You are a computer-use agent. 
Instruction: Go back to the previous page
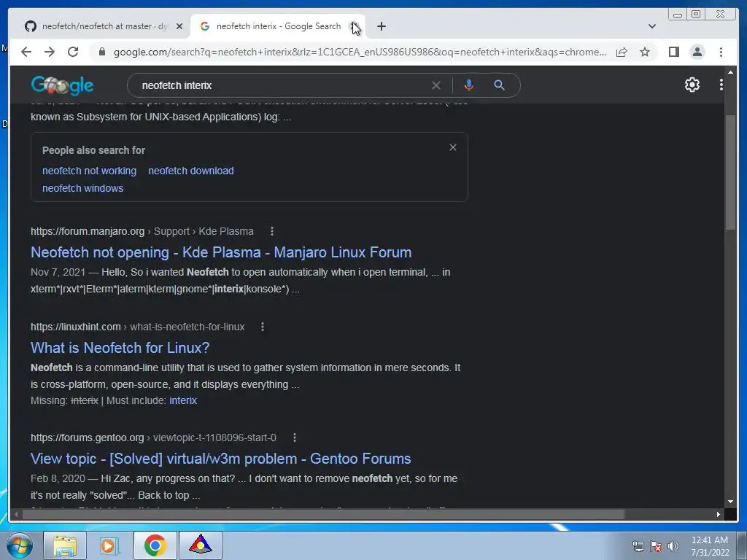pyautogui.click(x=26, y=52)
